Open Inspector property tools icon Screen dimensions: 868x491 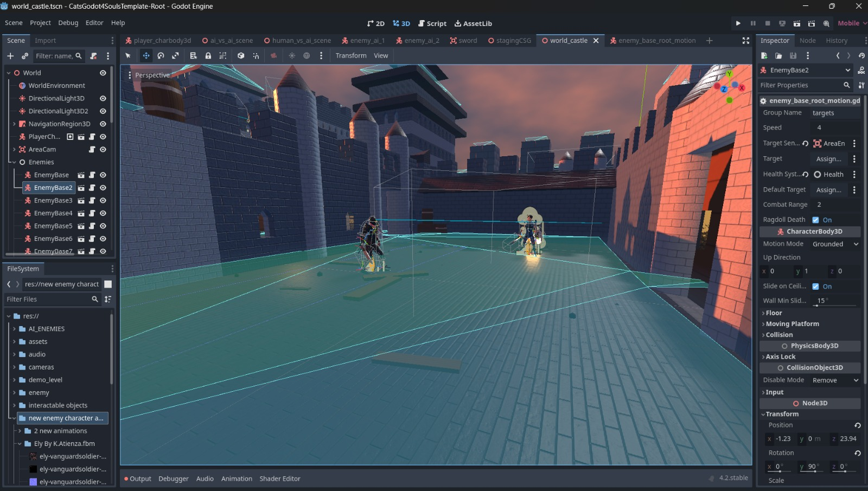coord(861,85)
